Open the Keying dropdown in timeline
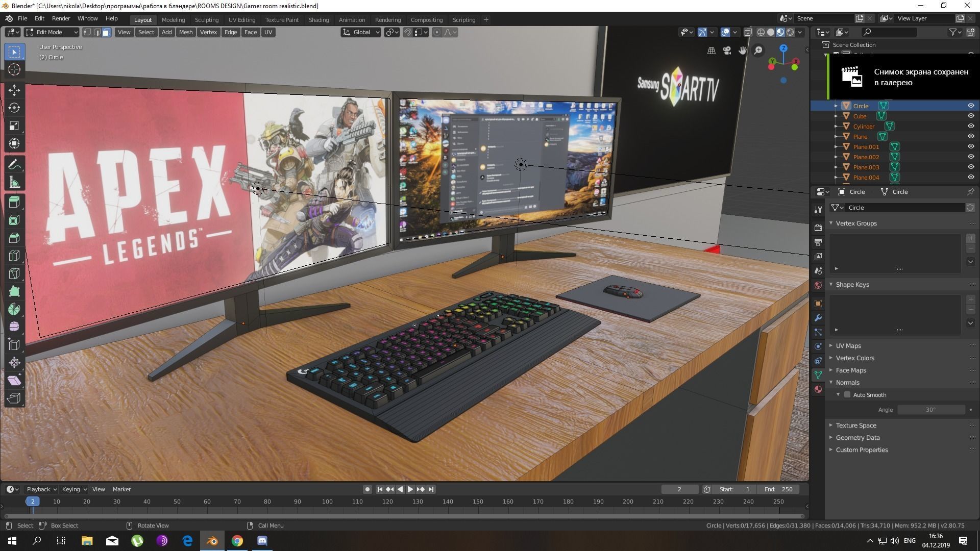This screenshot has height=551, width=980. [x=74, y=489]
